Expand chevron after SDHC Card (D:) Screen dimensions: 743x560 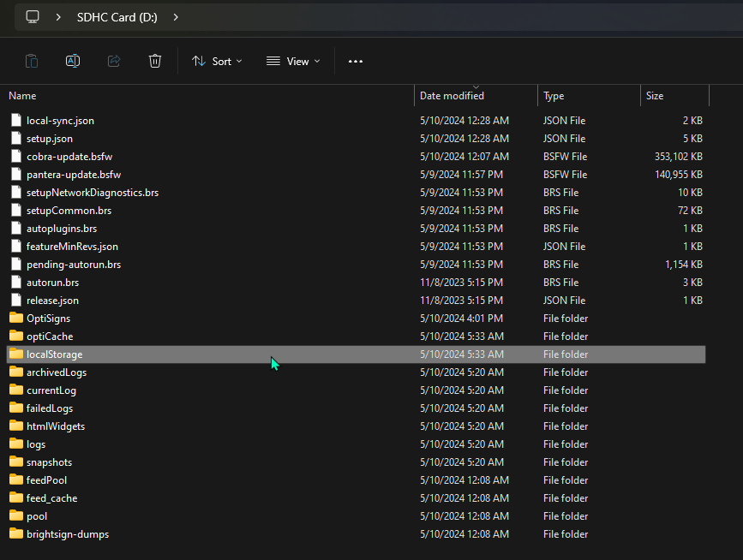[176, 17]
